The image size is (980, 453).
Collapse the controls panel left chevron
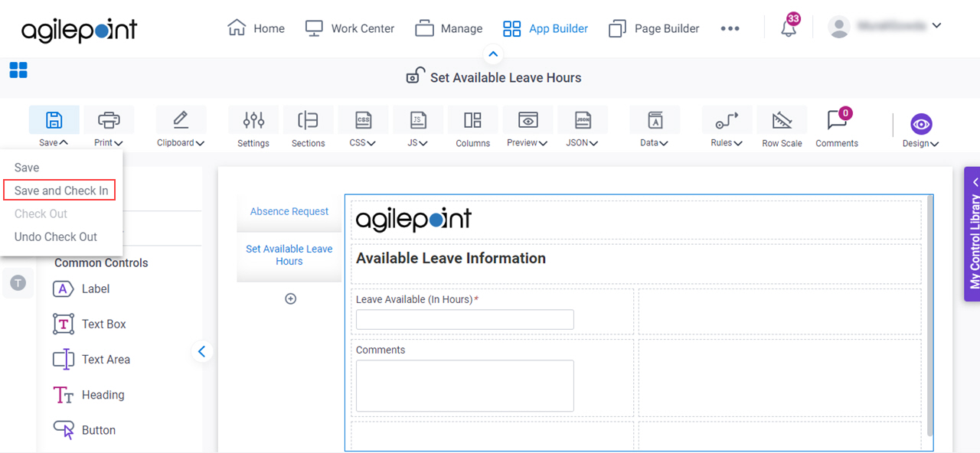click(202, 351)
